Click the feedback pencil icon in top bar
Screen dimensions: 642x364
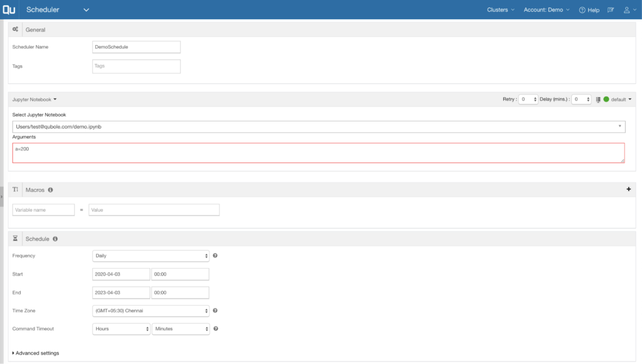[610, 9]
